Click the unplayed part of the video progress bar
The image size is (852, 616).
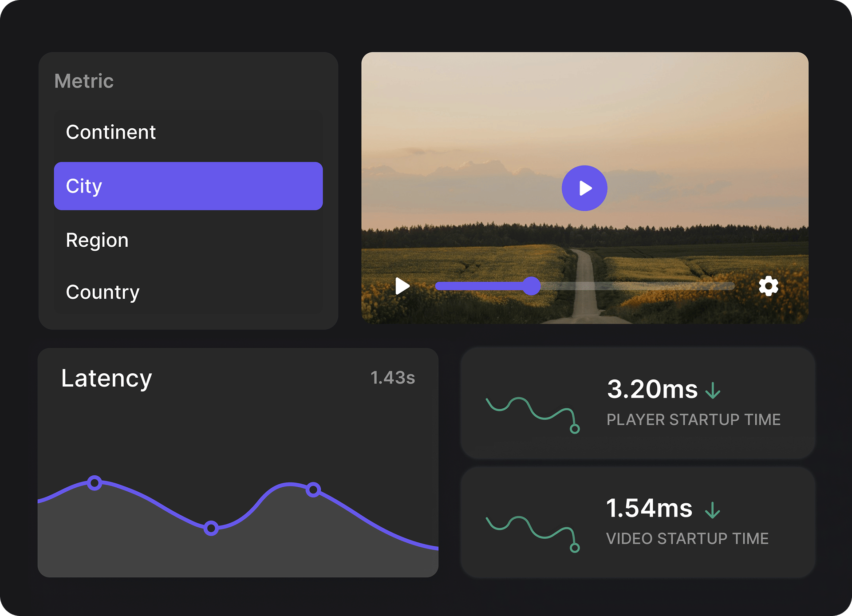pyautogui.click(x=637, y=286)
